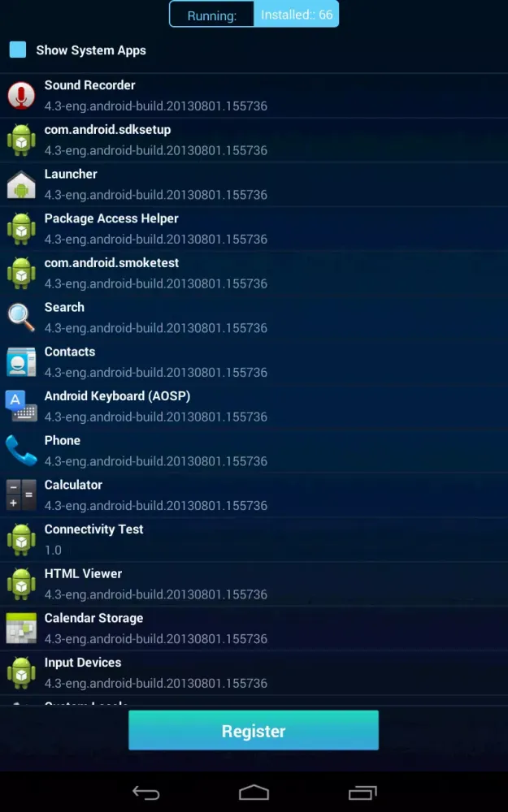
Task: Tap the Show System Apps label
Action: tap(91, 50)
